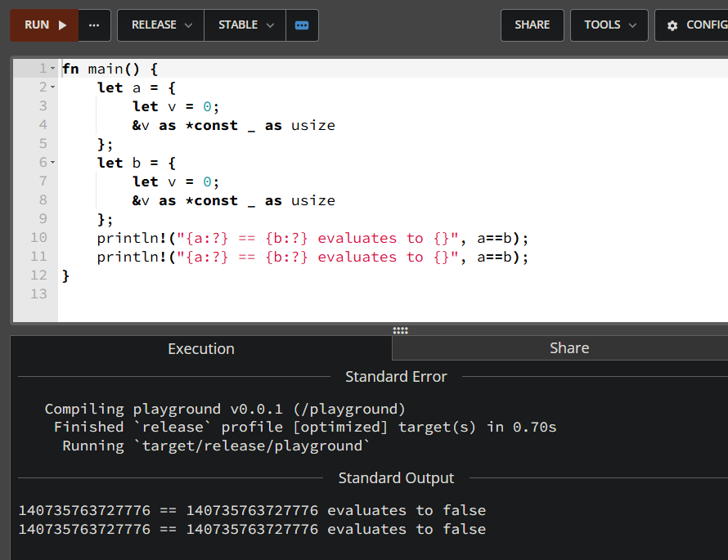The width and height of the screenshot is (728, 560).
Task: Open the RELEASE mode dropdown
Action: click(161, 25)
